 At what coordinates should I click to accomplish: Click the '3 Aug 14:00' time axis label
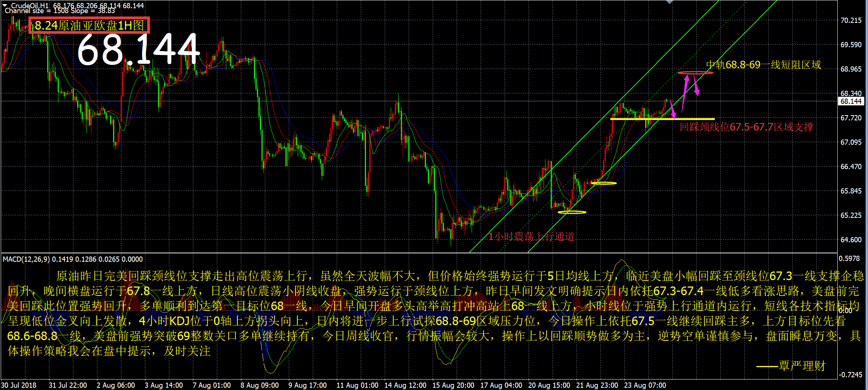[x=164, y=385]
